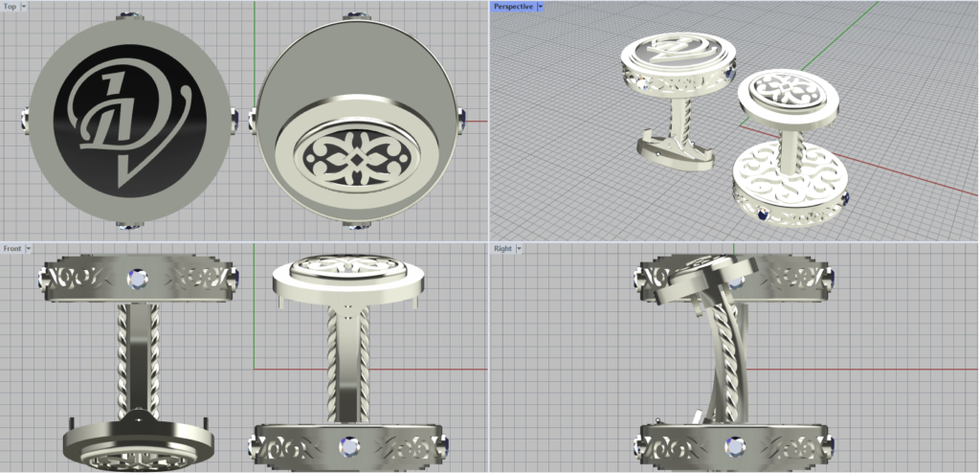Select the center gemstone on the upper-left band in Front view
Image resolution: width=980 pixels, height=473 pixels.
point(139,279)
